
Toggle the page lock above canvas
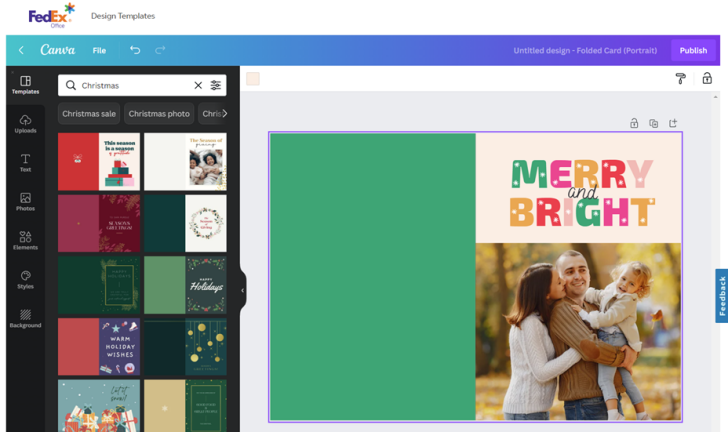634,123
